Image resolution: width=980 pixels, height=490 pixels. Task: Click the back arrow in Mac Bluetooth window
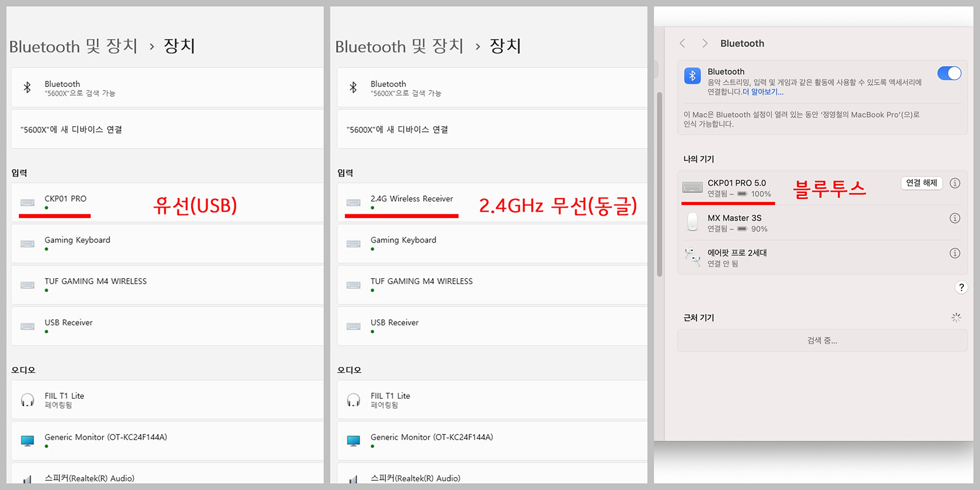point(682,43)
